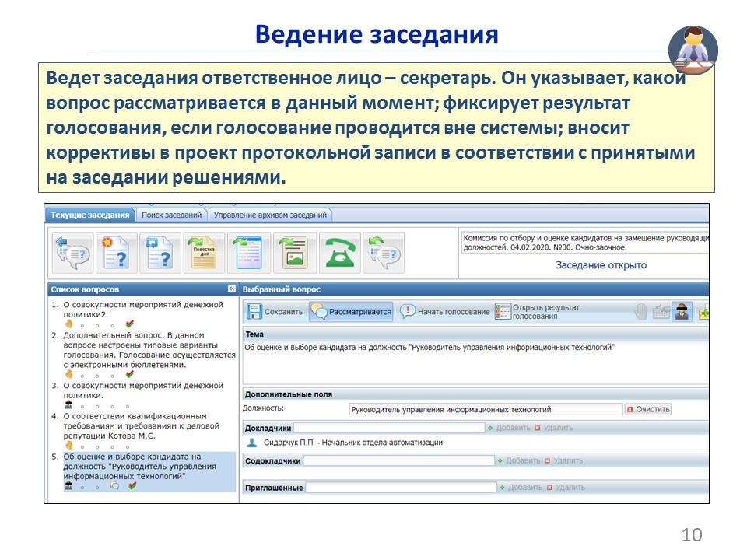Toggle the Рассматривается status button
This screenshot has width=747, height=560.
351,312
